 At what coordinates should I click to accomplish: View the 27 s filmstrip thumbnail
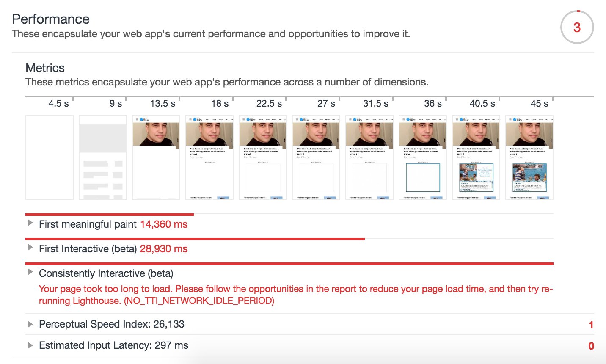pos(316,157)
